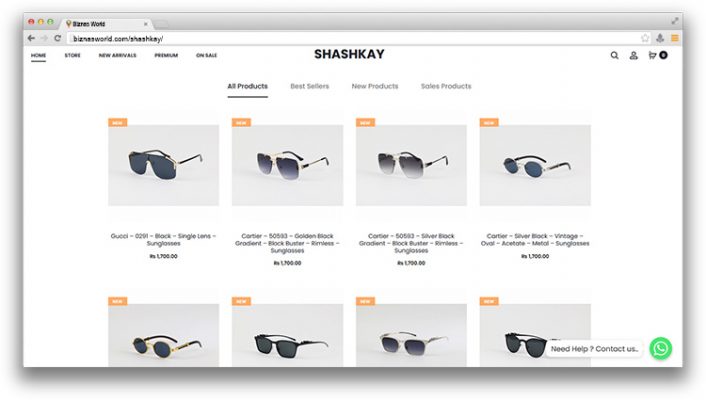Screen dimensions: 706x400
Task: Click the WhatsApp chat icon
Action: coord(661,348)
